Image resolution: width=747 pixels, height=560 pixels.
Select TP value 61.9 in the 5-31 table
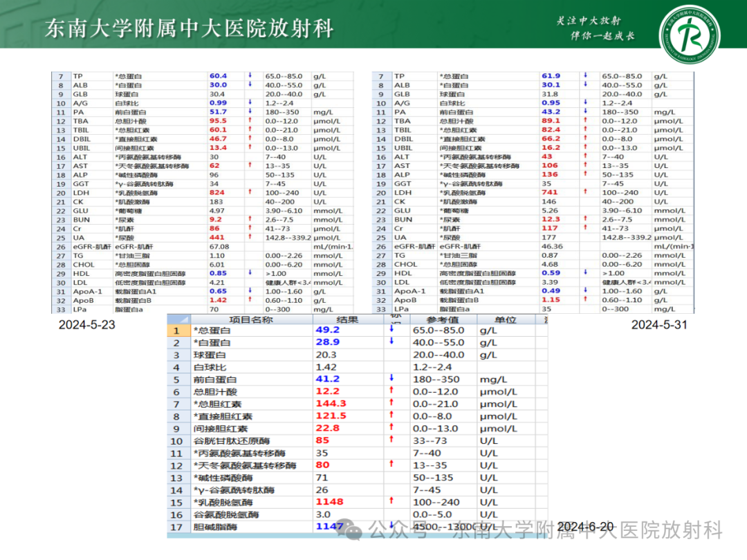[x=551, y=76]
